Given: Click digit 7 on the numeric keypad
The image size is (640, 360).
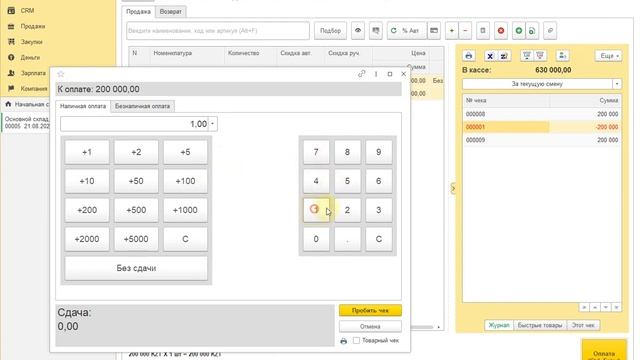Looking at the screenshot, I should [316, 152].
